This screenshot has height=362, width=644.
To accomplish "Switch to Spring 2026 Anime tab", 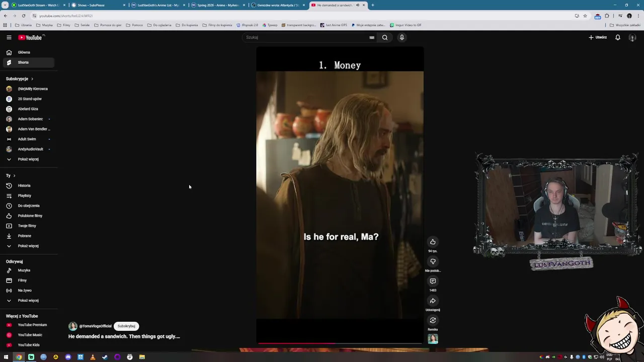I will pos(218,5).
